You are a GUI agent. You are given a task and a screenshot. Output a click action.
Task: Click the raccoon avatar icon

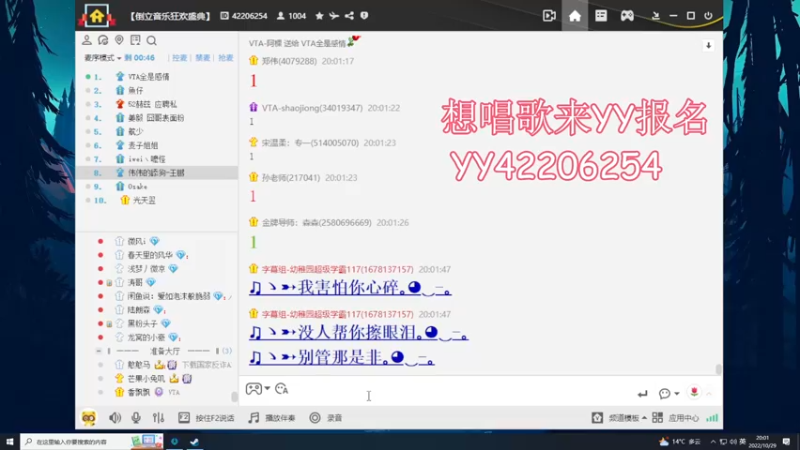click(x=89, y=418)
